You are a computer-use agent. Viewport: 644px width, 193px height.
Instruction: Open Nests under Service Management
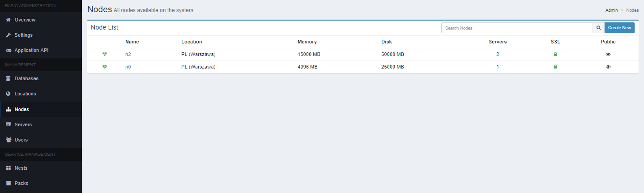point(21,168)
